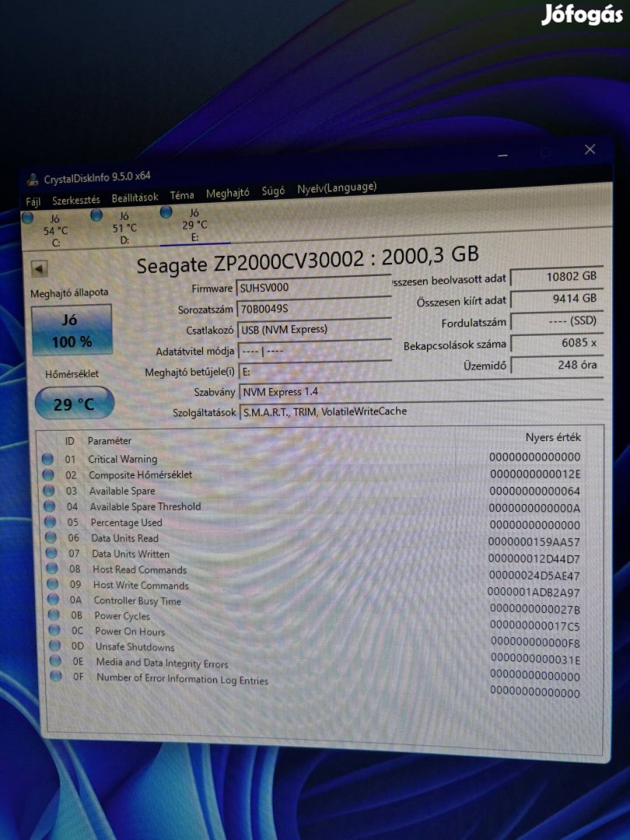
Task: Click the Paraméter column header
Action: (x=110, y=440)
